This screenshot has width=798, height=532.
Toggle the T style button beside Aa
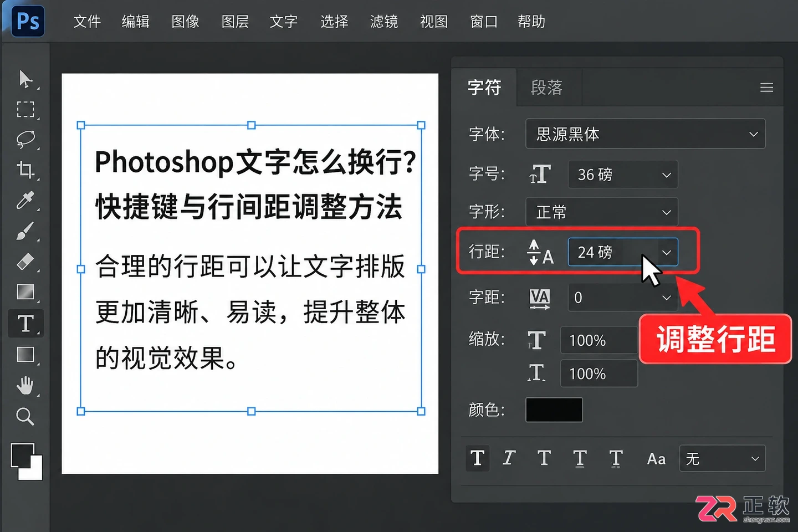point(616,458)
